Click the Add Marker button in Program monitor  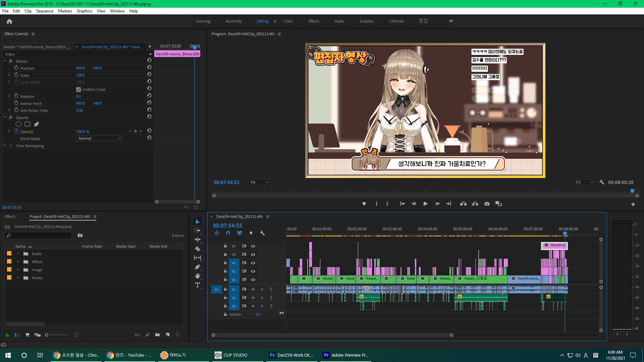pyautogui.click(x=364, y=204)
